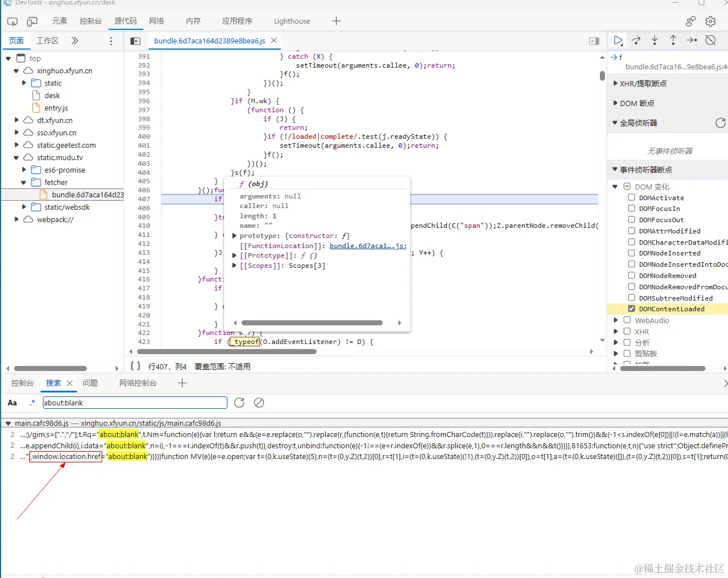Open the 网络 panel tab
Screen dimensions: 728x578
click(x=156, y=21)
